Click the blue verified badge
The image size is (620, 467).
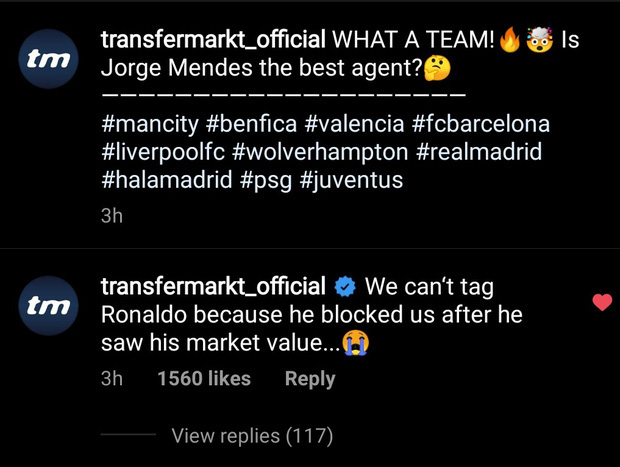pyautogui.click(x=344, y=287)
